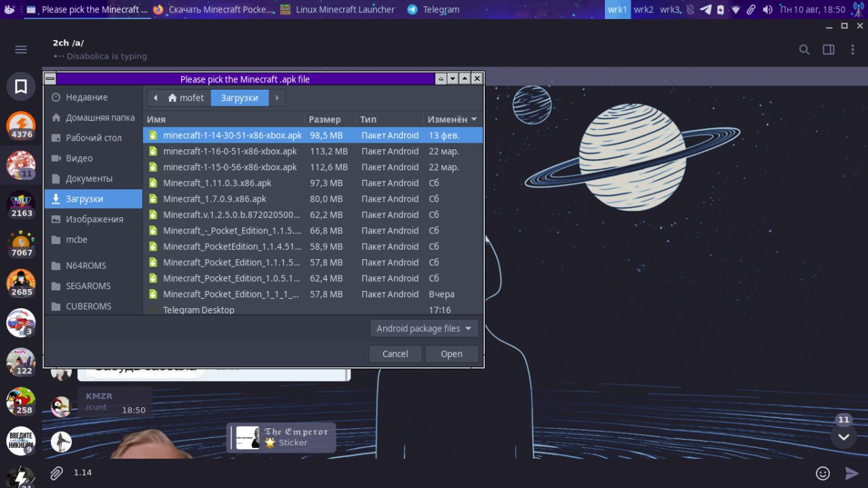Select minecraft-1-16-0-51-x86-xbox.apk file

(x=313, y=151)
